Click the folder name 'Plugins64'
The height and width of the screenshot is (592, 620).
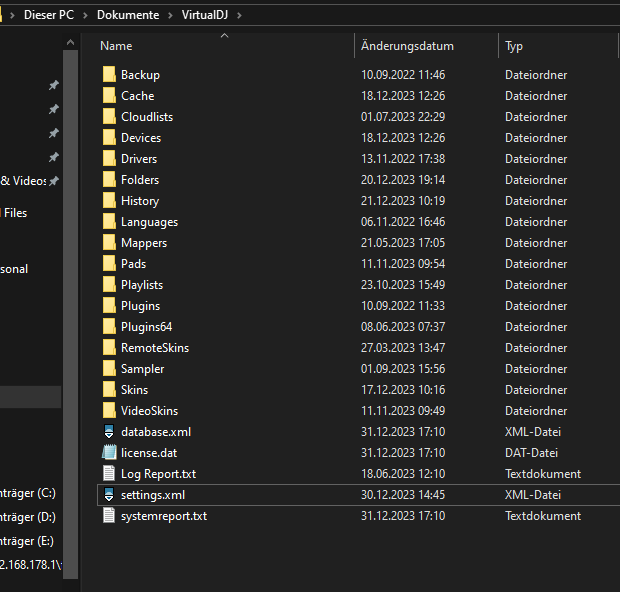point(147,327)
